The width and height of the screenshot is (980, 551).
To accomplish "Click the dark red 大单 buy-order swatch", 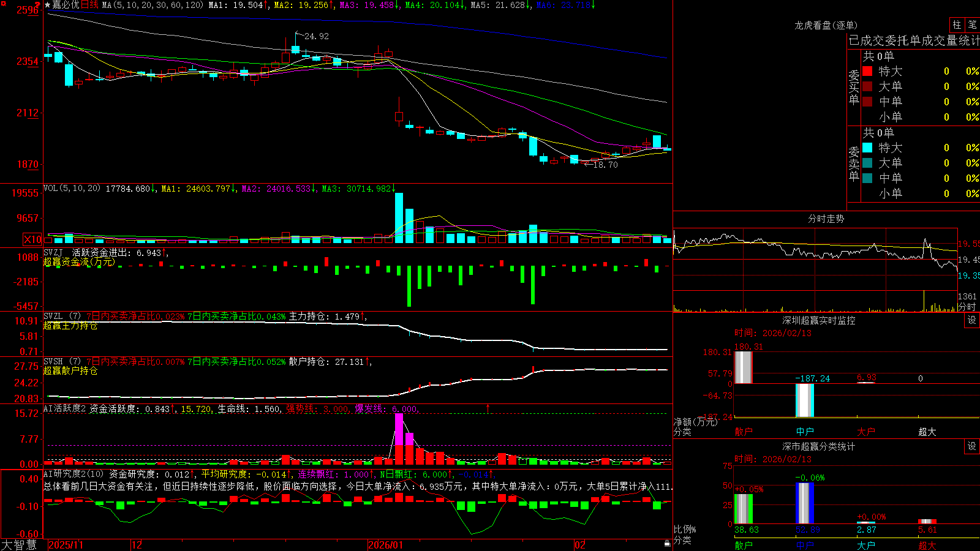I will tap(867, 86).
